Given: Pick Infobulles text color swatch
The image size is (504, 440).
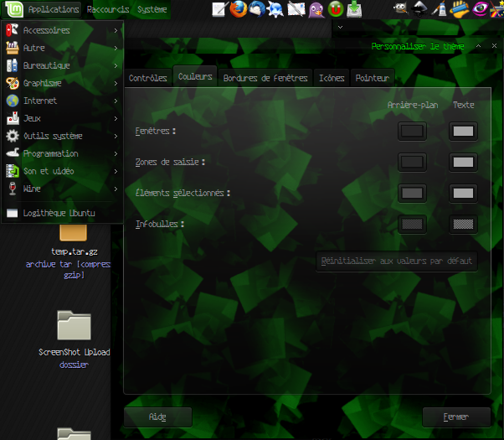Looking at the screenshot, I should tap(463, 224).
